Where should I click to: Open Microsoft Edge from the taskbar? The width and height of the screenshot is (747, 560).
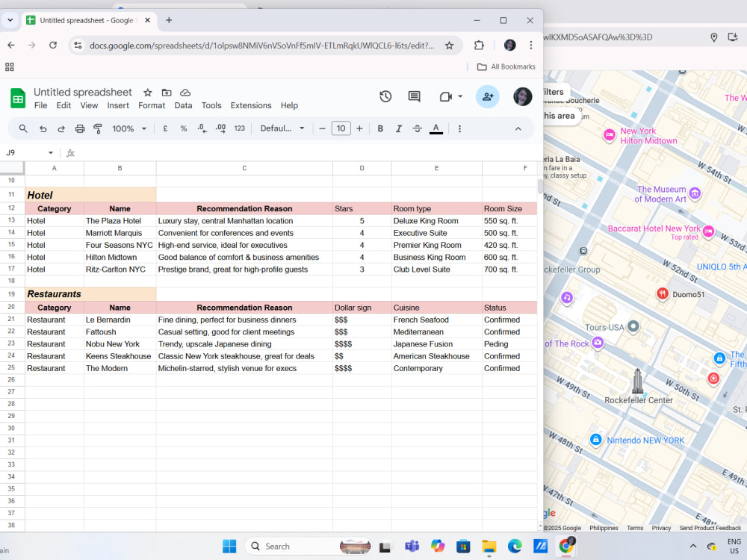click(x=515, y=546)
